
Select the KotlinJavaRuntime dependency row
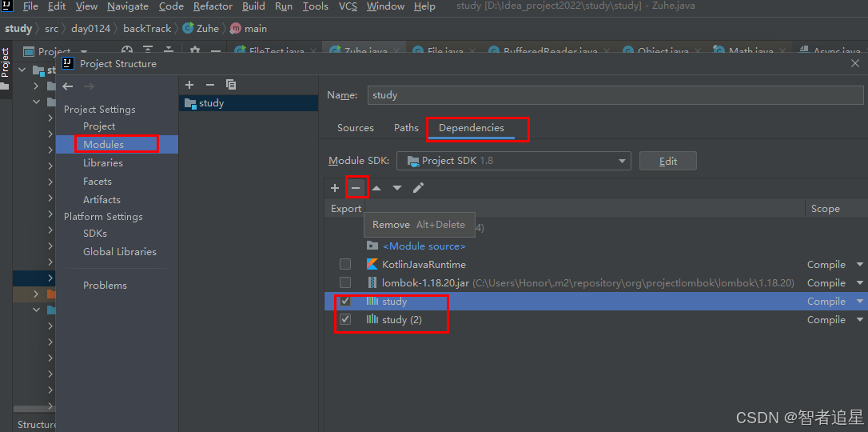point(595,264)
